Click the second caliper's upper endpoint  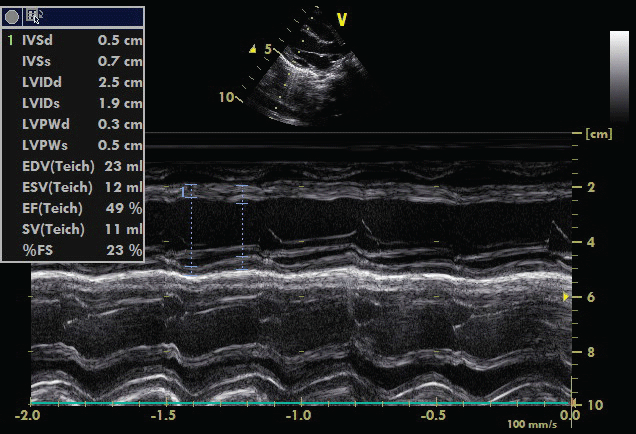[x=241, y=203]
